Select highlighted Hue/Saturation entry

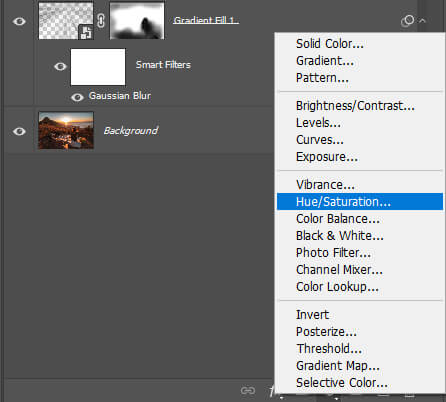click(x=360, y=202)
